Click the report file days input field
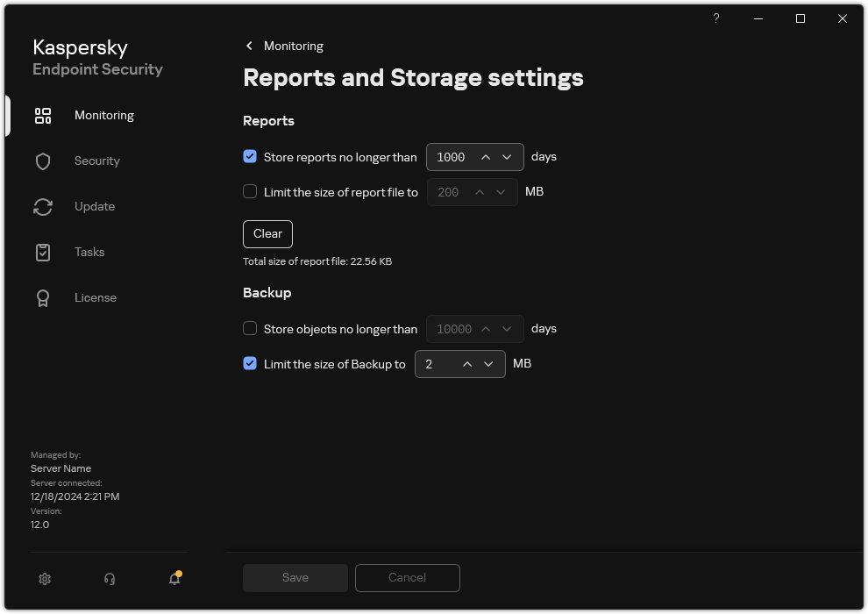Screen dimensions: 868x614 pyautogui.click(x=449, y=156)
